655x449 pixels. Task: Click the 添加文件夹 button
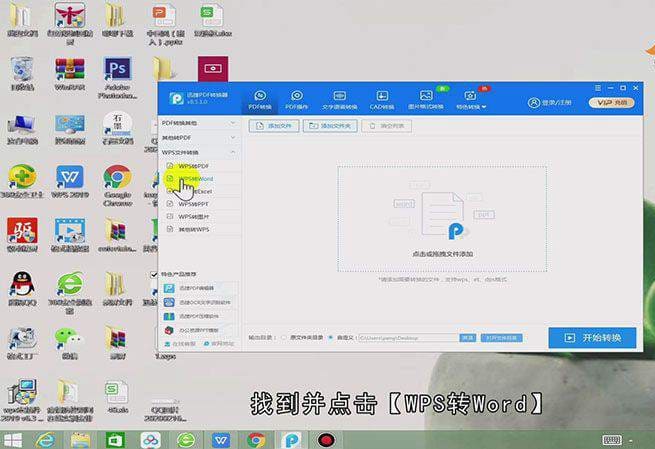[330, 126]
